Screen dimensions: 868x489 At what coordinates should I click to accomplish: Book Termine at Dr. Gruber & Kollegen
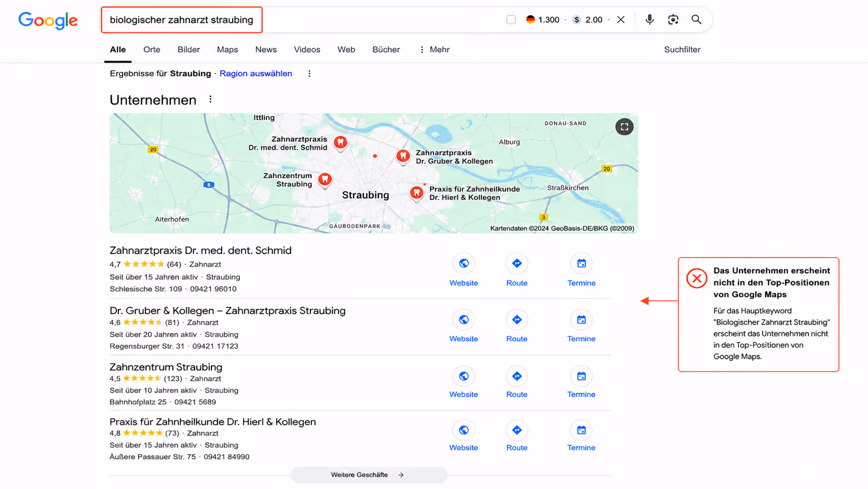pyautogui.click(x=581, y=326)
